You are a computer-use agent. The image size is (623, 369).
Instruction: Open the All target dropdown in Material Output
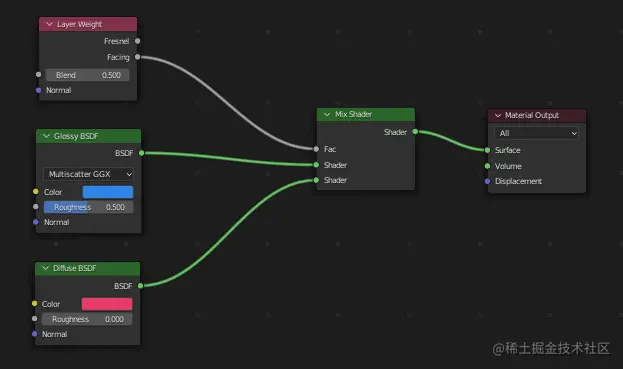(536, 133)
